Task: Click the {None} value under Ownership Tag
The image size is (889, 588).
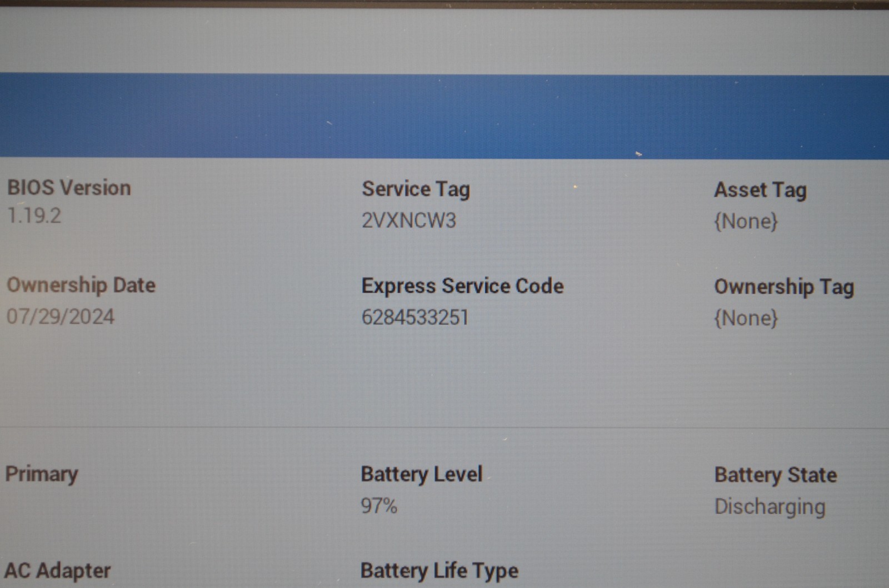Action: pos(746,318)
